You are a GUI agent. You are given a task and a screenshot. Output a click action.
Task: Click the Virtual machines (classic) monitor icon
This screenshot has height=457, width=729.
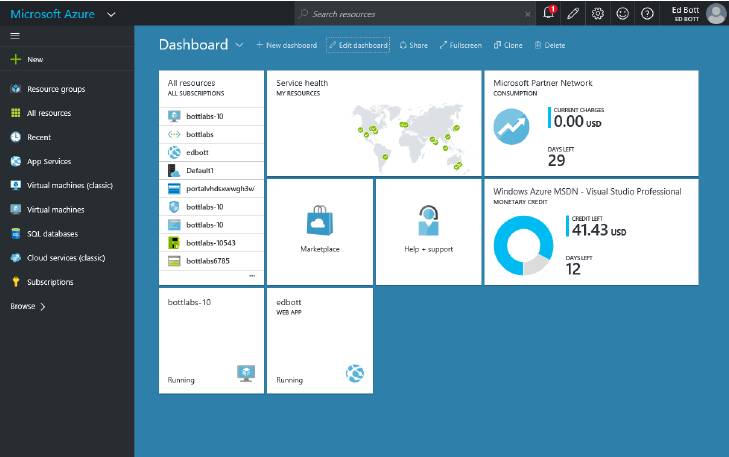tap(15, 185)
